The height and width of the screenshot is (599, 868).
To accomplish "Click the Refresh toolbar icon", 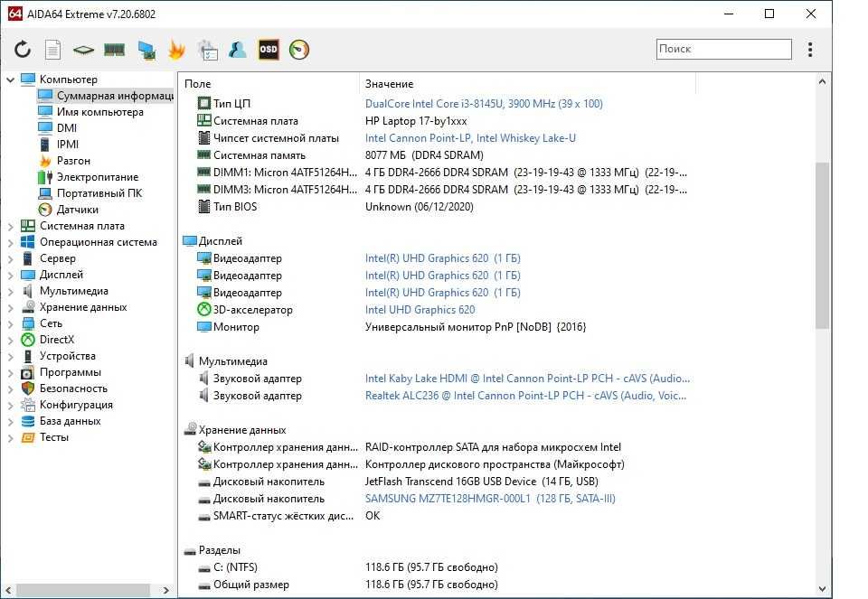I will [22, 50].
